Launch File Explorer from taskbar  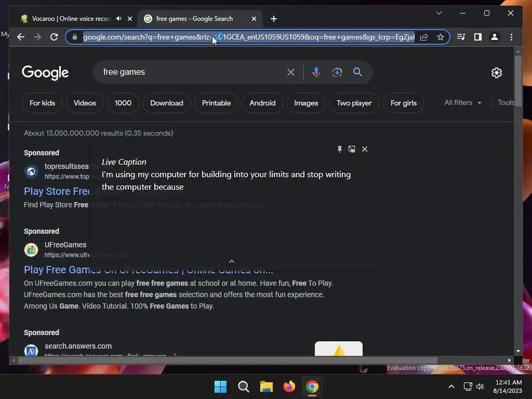click(x=267, y=387)
